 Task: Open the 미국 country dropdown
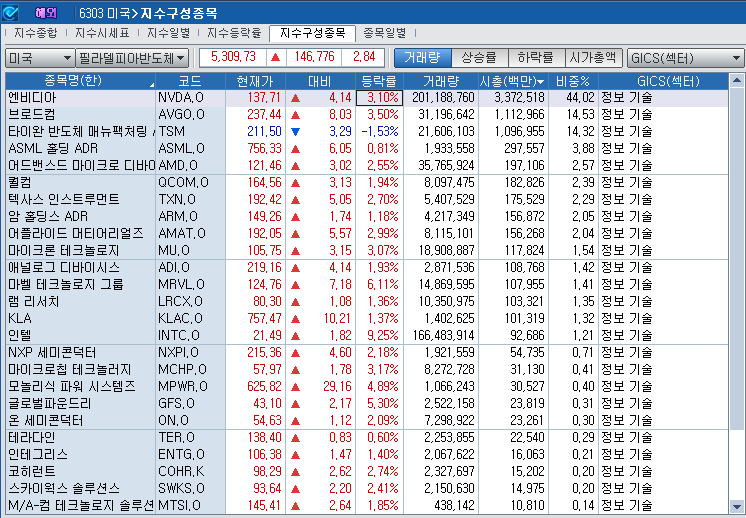40,58
